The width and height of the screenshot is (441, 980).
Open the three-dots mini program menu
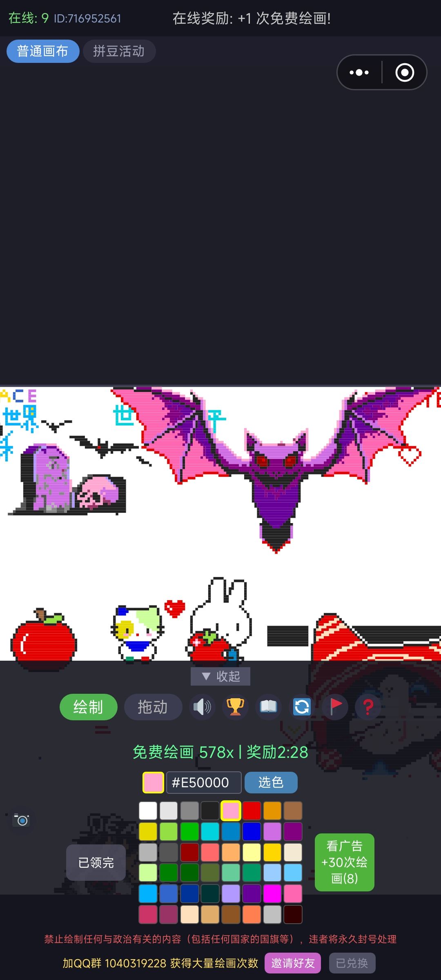click(x=359, y=73)
